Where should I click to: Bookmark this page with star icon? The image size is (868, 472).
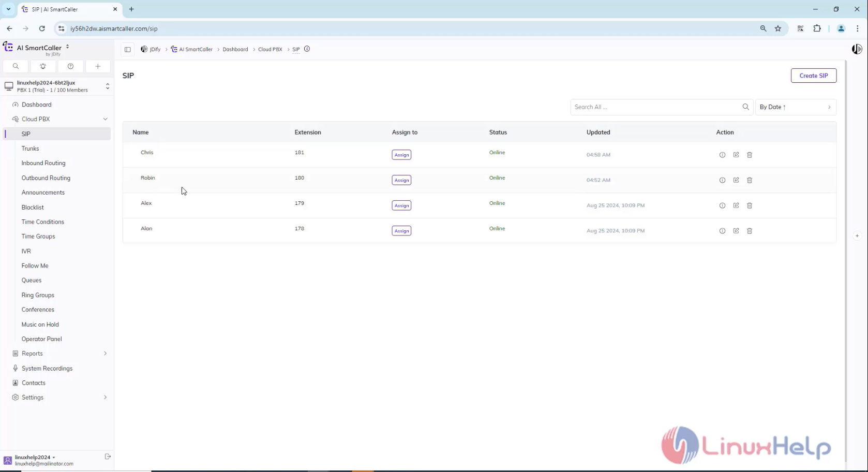[x=778, y=28]
